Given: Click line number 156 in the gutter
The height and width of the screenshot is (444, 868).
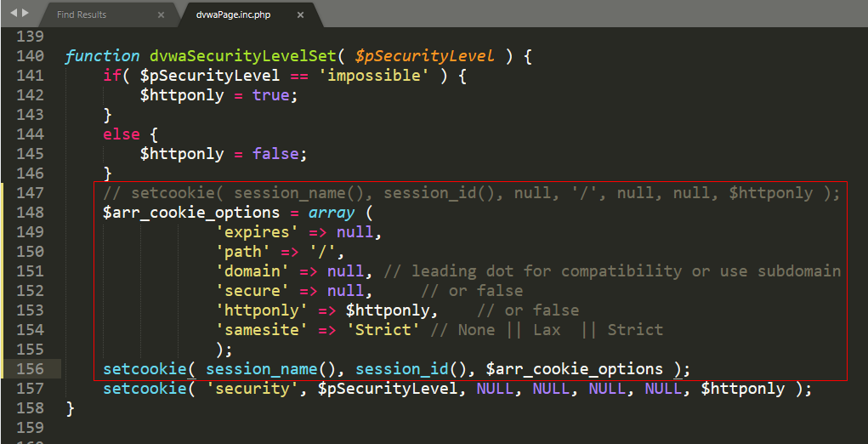Looking at the screenshot, I should [x=30, y=369].
